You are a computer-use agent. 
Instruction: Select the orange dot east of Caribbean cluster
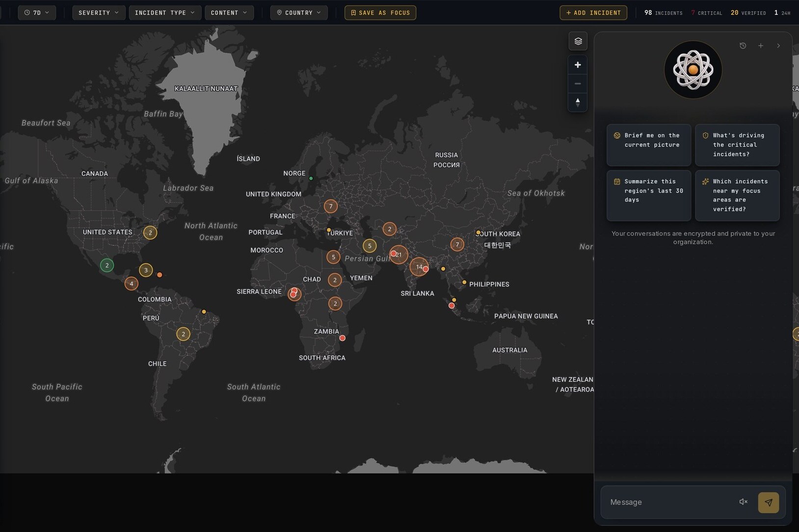(160, 275)
